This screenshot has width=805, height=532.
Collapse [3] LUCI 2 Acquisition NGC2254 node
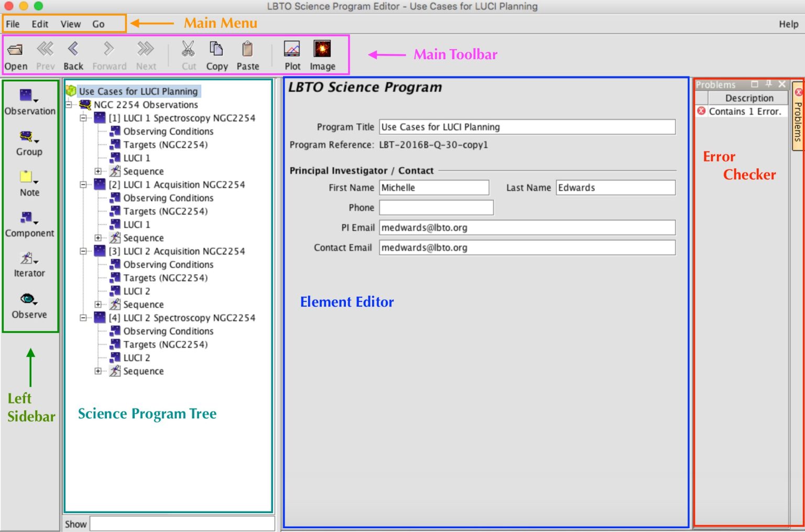click(x=83, y=252)
